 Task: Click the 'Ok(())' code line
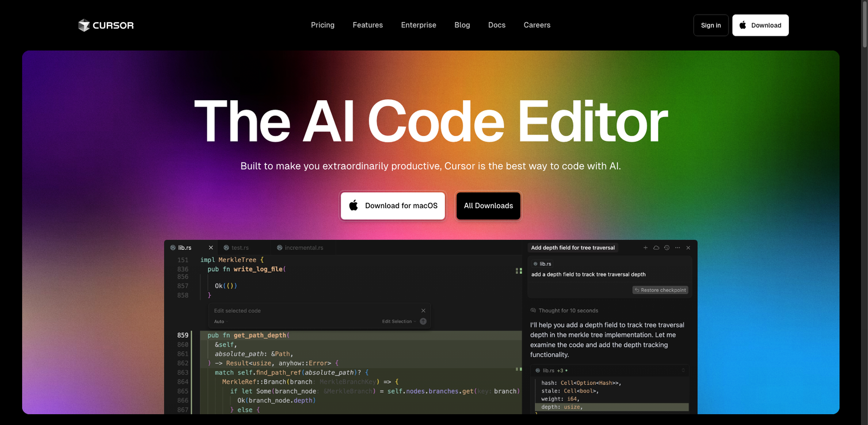[x=226, y=286]
